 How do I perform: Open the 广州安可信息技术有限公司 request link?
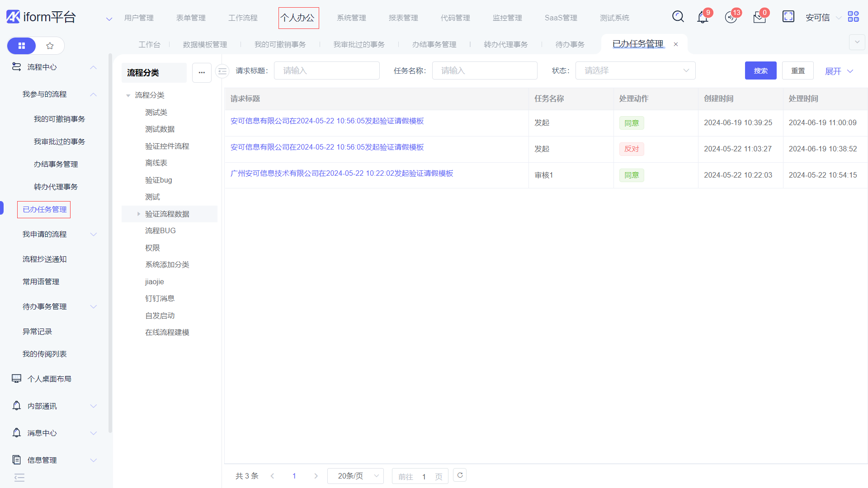tap(341, 174)
